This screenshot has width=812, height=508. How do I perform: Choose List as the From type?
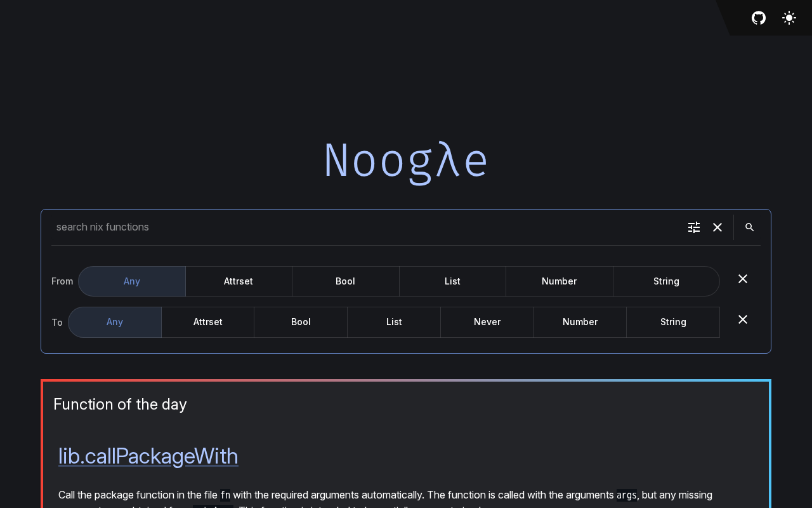click(452, 281)
